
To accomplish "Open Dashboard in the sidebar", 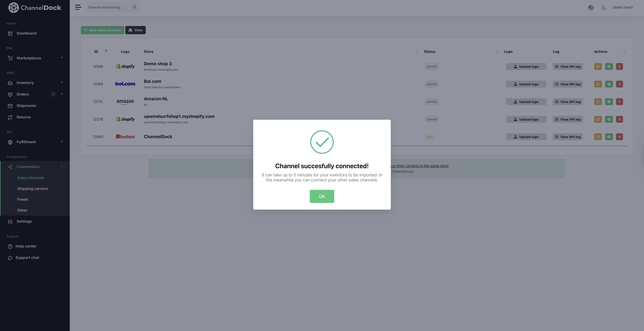I will pos(35,33).
